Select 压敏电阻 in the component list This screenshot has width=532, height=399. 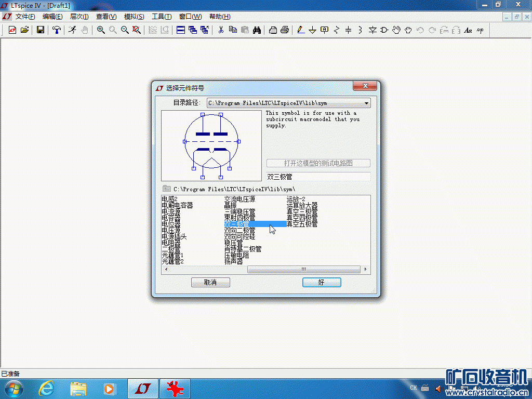[236, 255]
